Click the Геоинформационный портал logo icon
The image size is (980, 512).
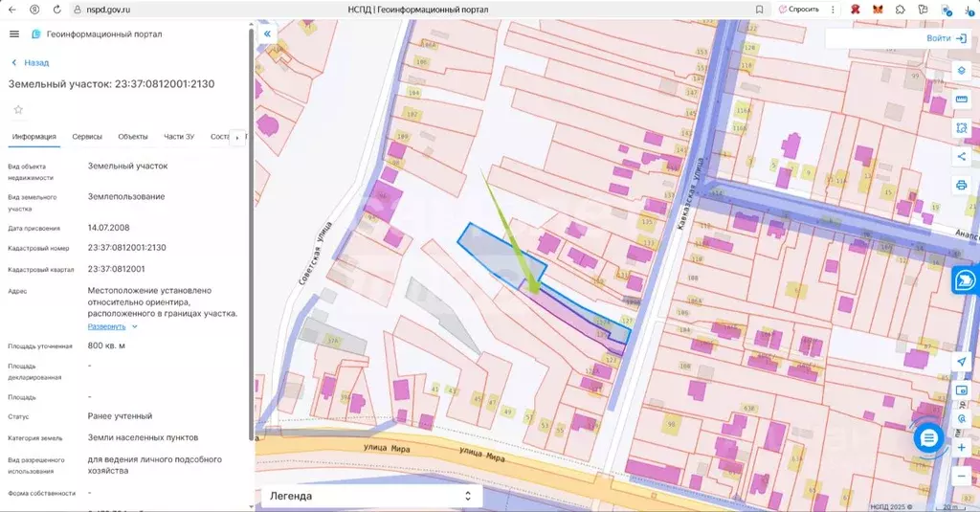(35, 34)
